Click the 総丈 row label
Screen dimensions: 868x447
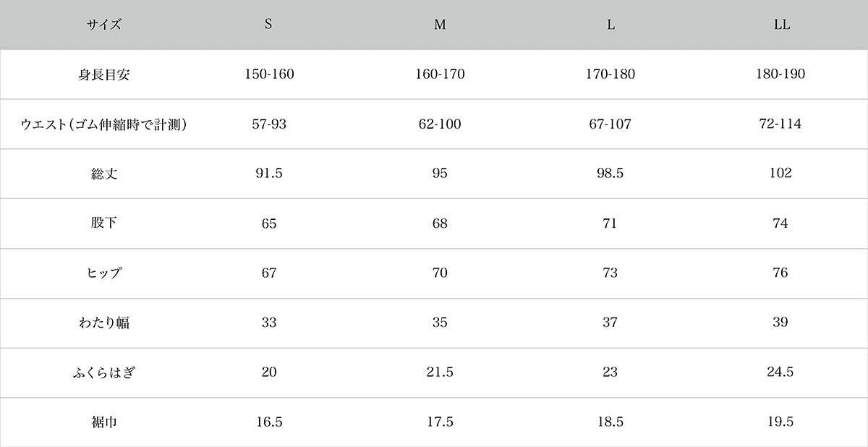[x=106, y=174]
